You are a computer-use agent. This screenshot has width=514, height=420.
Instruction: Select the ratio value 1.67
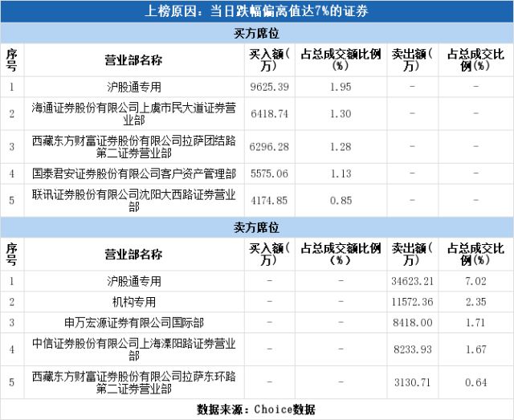(476, 349)
